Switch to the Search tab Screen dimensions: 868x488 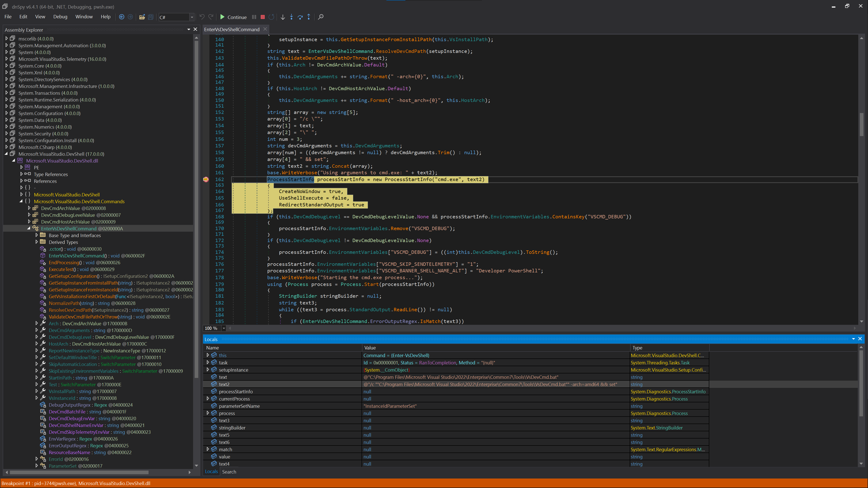pos(229,472)
